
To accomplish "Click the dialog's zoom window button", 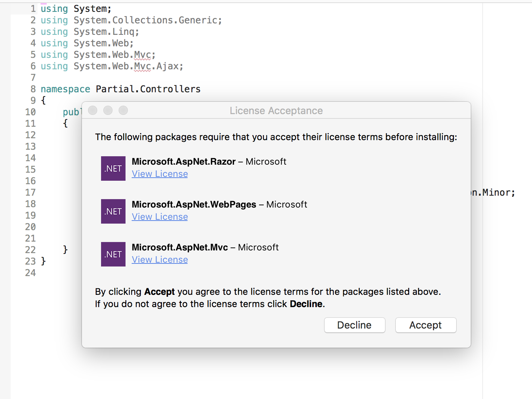I will (x=123, y=110).
